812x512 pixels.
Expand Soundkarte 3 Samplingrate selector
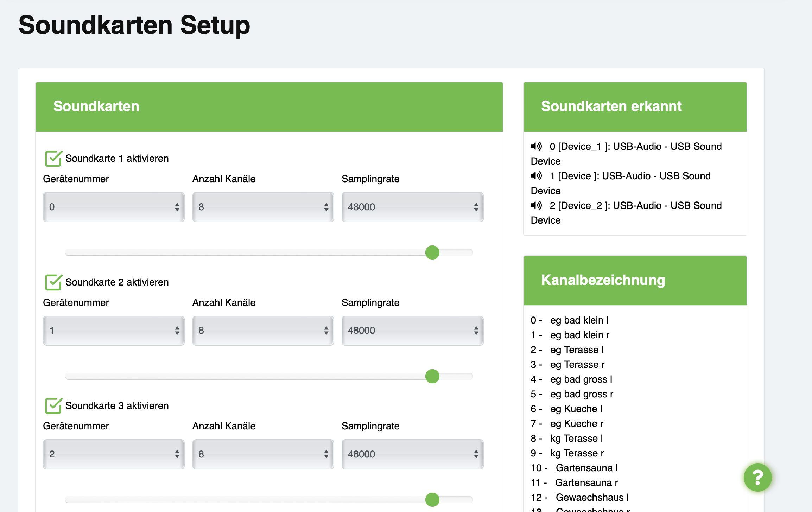[412, 454]
